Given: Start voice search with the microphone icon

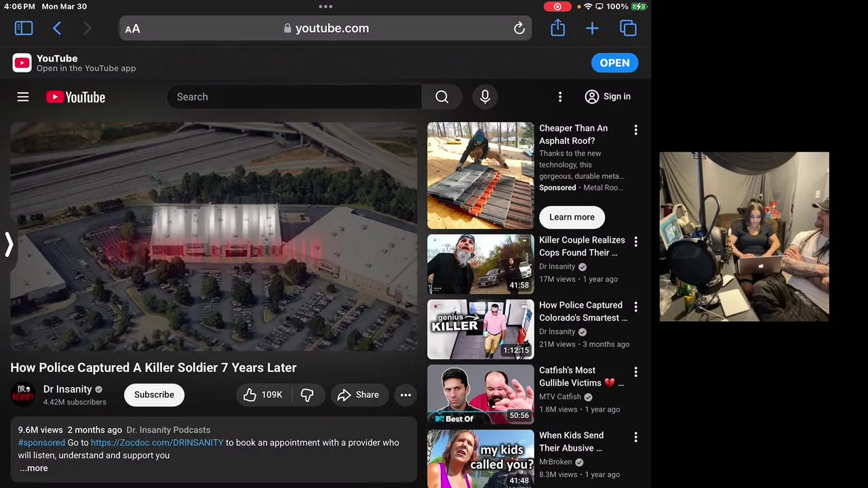Looking at the screenshot, I should [485, 97].
